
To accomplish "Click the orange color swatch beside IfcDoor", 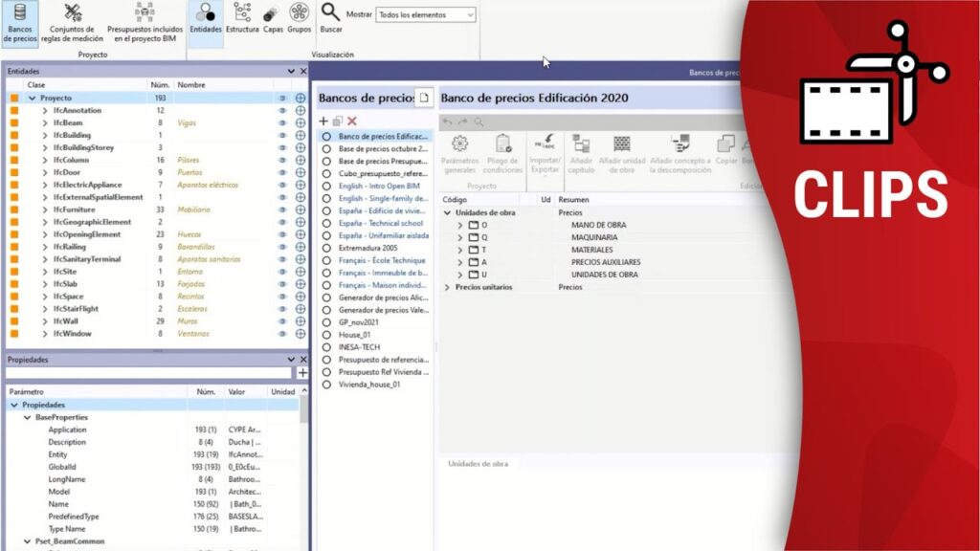I will point(14,172).
